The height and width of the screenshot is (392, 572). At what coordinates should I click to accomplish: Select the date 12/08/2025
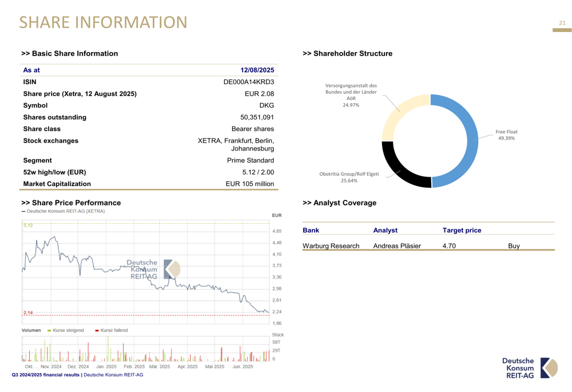coord(257,70)
